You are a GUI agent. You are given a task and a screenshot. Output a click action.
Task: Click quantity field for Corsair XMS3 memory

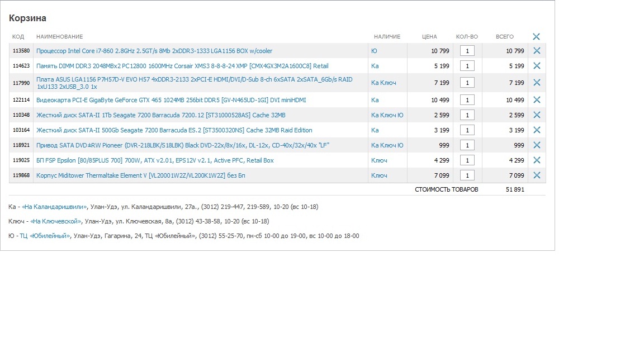pyautogui.click(x=467, y=66)
